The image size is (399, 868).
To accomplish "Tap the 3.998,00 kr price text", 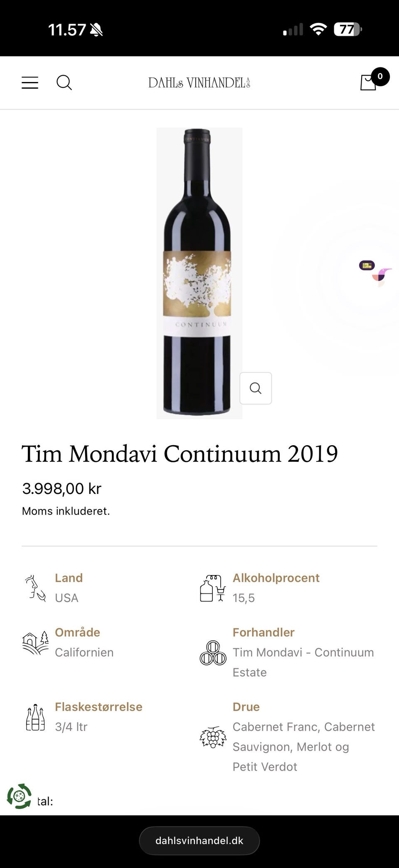I will pyautogui.click(x=62, y=489).
